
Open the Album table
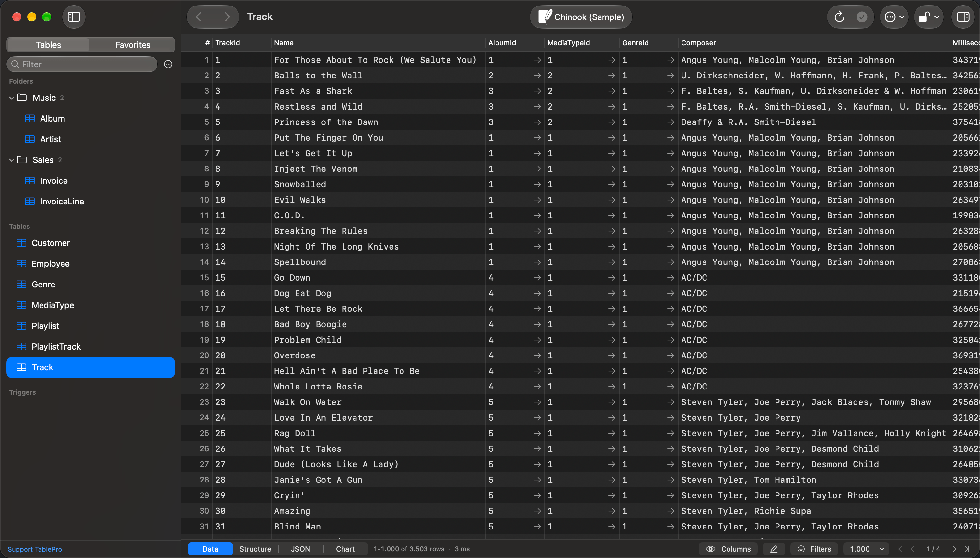pyautogui.click(x=91, y=118)
